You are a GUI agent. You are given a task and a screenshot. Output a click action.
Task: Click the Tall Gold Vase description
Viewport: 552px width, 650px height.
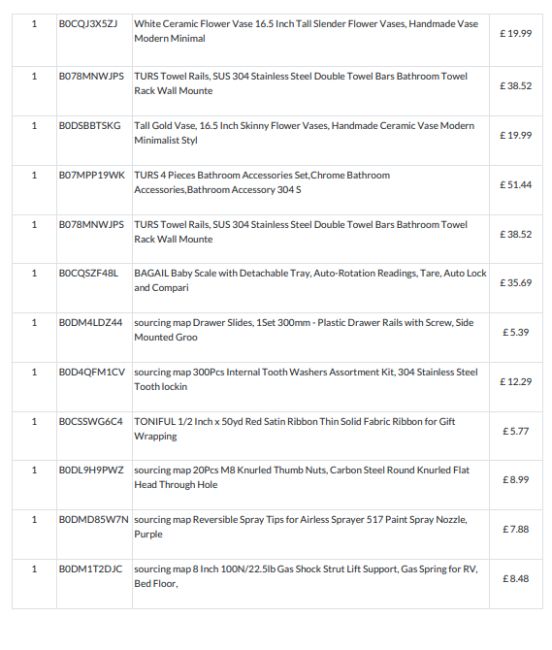pos(304,133)
